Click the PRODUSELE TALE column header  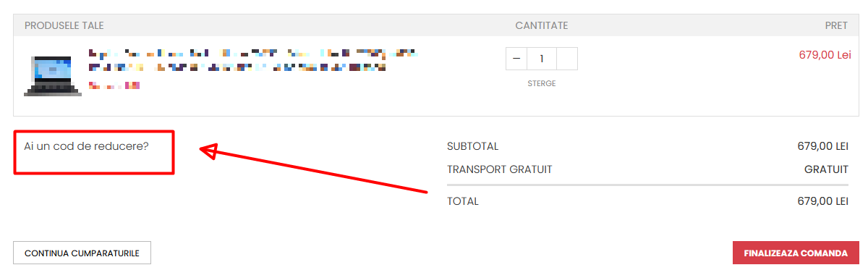coord(64,25)
